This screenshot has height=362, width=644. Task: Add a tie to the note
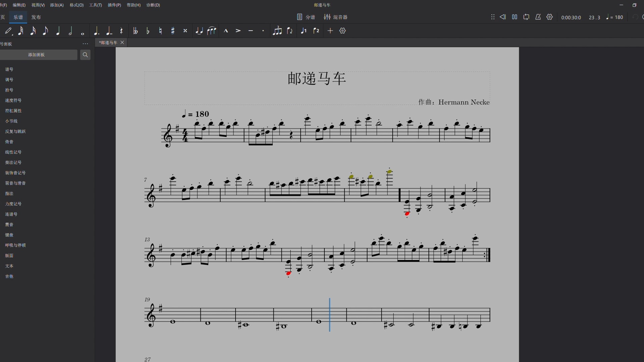point(199,31)
